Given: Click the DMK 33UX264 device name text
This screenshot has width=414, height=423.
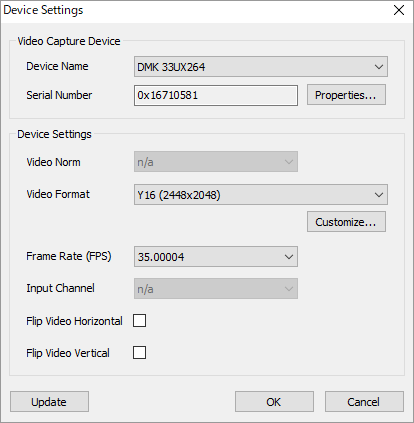Looking at the screenshot, I should 171,67.
